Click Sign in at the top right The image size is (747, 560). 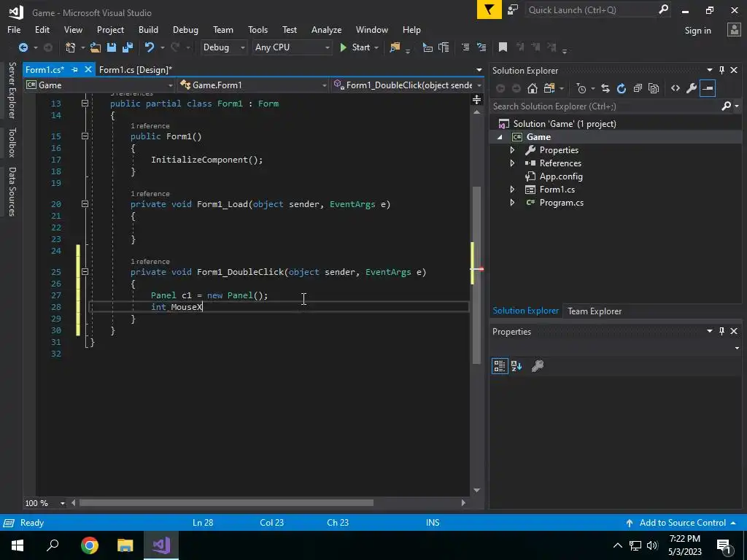[697, 30]
